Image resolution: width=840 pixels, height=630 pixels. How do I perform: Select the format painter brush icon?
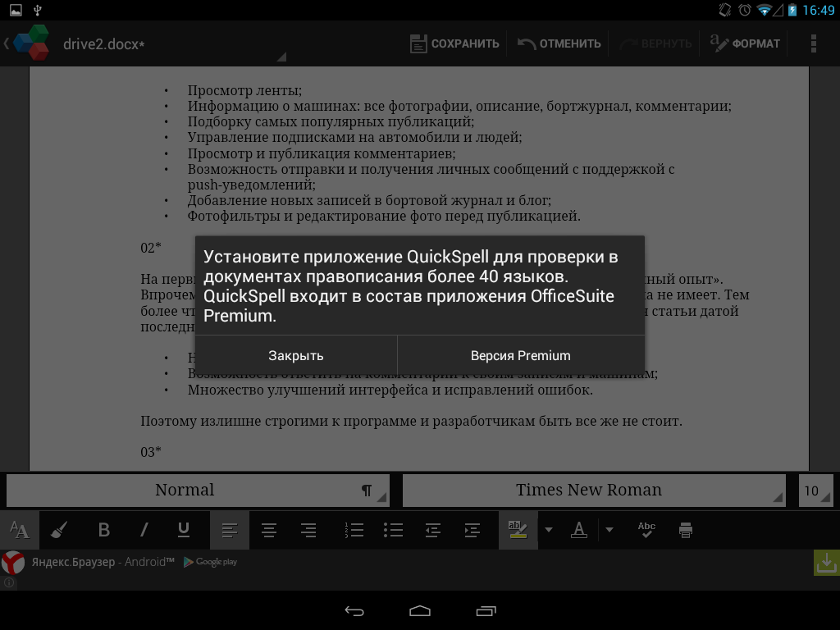pos(59,531)
